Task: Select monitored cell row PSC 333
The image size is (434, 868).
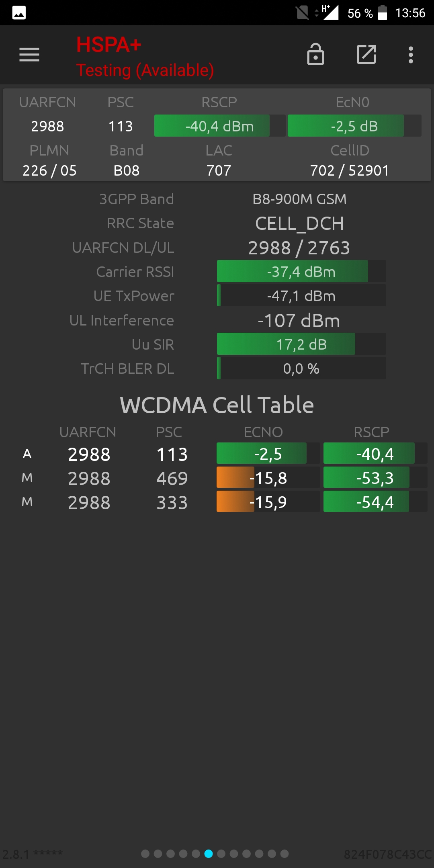Action: pyautogui.click(x=217, y=502)
